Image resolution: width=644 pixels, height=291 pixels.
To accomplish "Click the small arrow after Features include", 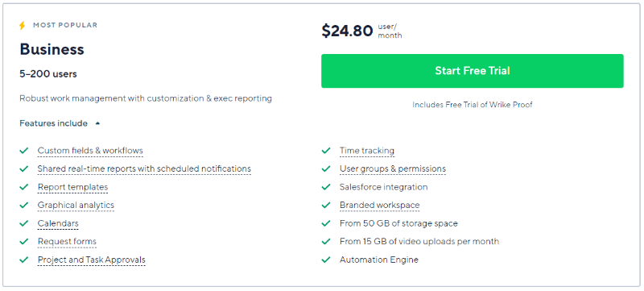I will (x=97, y=123).
